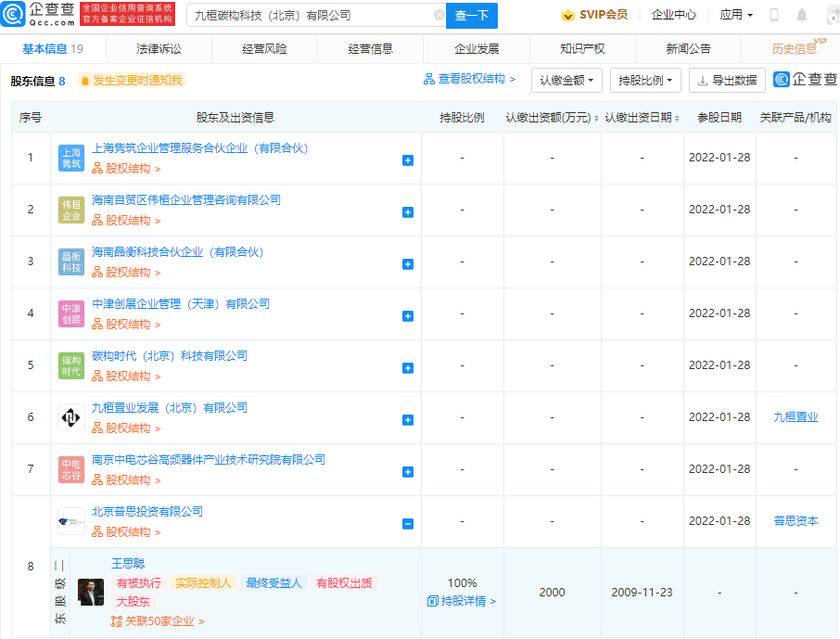Open the notification bell icon in the header
This screenshot has height=639, width=840.
pyautogui.click(x=801, y=15)
